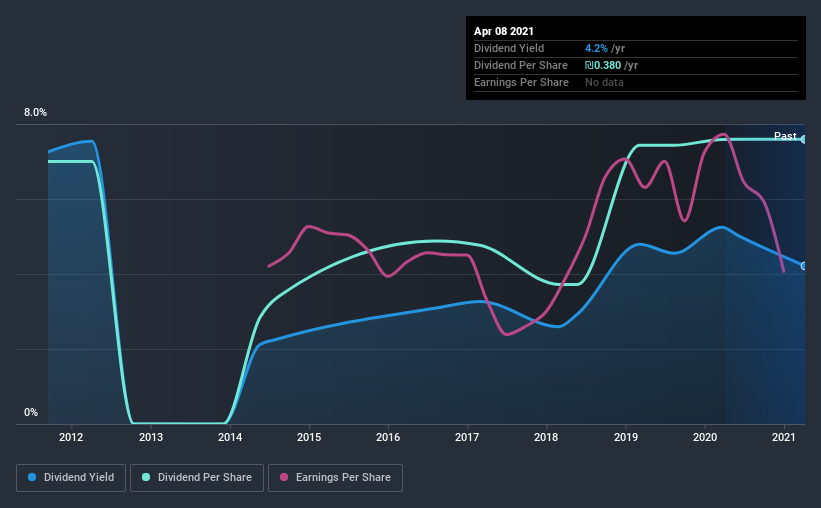Click the ₪0.380 dividend per share value
821x508 pixels.
coord(603,65)
